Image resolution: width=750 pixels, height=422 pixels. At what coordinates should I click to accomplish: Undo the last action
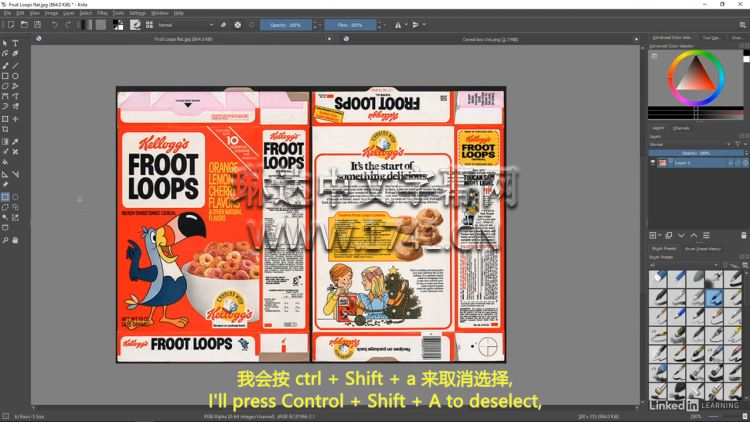pyautogui.click(x=55, y=25)
